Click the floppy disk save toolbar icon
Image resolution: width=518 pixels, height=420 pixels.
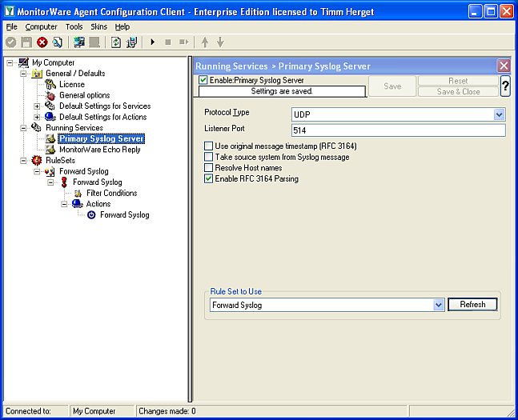(26, 42)
